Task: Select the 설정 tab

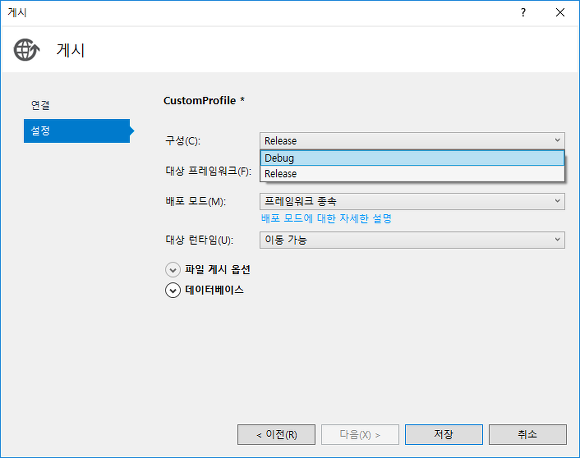Action: point(77,131)
